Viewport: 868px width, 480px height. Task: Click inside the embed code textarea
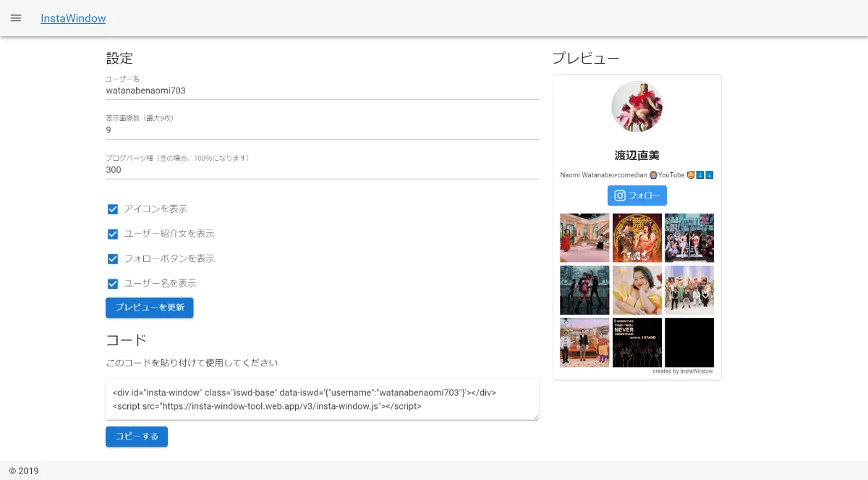(322, 399)
